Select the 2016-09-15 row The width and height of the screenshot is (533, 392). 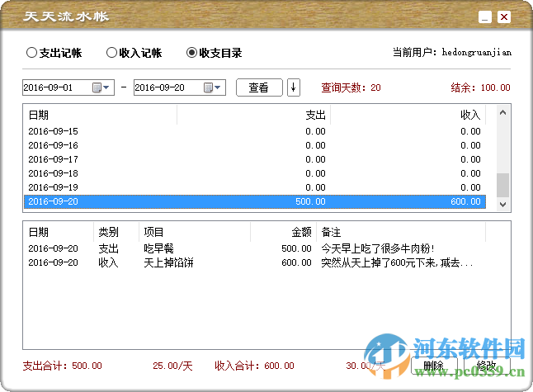(x=255, y=131)
